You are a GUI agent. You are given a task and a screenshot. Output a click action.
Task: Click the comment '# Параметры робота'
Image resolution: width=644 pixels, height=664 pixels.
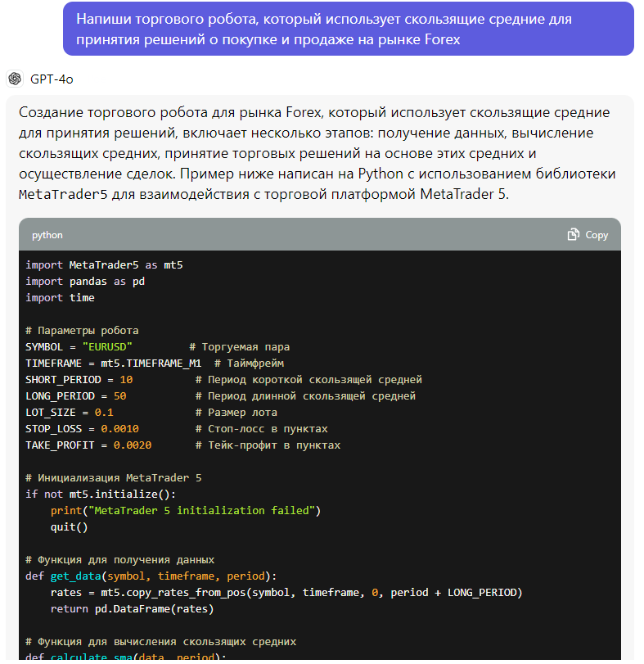point(82,331)
